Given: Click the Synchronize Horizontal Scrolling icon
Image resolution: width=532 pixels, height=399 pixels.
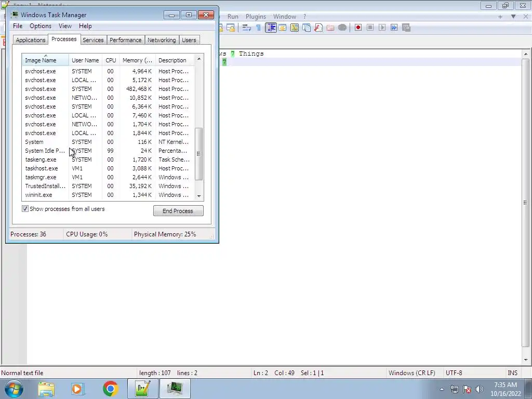Looking at the screenshot, I should click(x=231, y=28).
